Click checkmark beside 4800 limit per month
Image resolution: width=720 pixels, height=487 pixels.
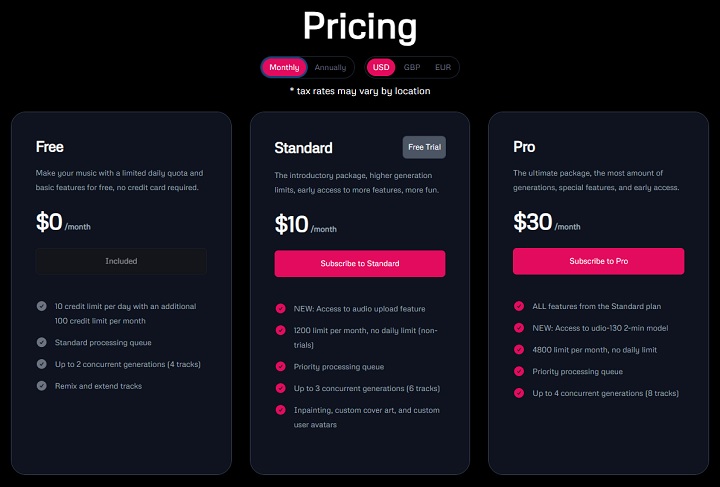pos(519,349)
